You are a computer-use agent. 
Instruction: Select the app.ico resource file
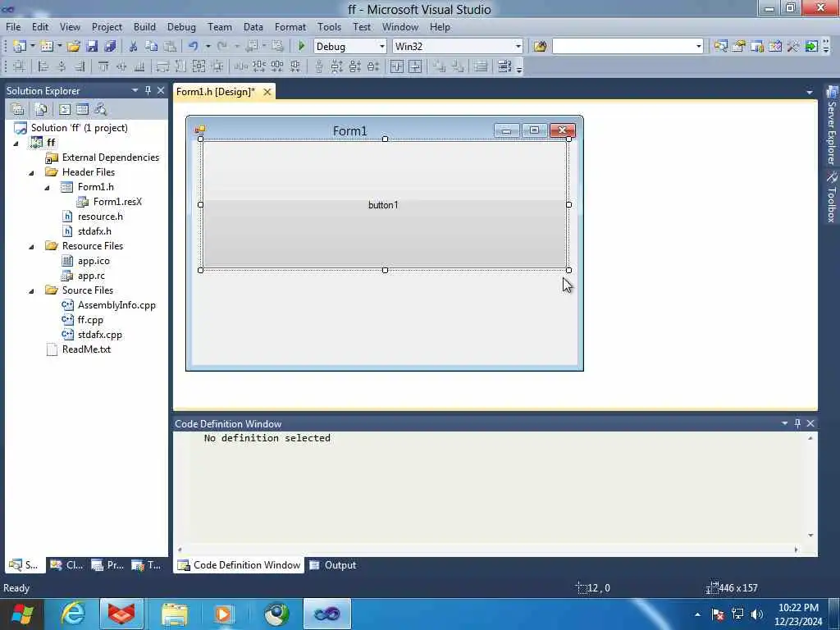click(94, 261)
